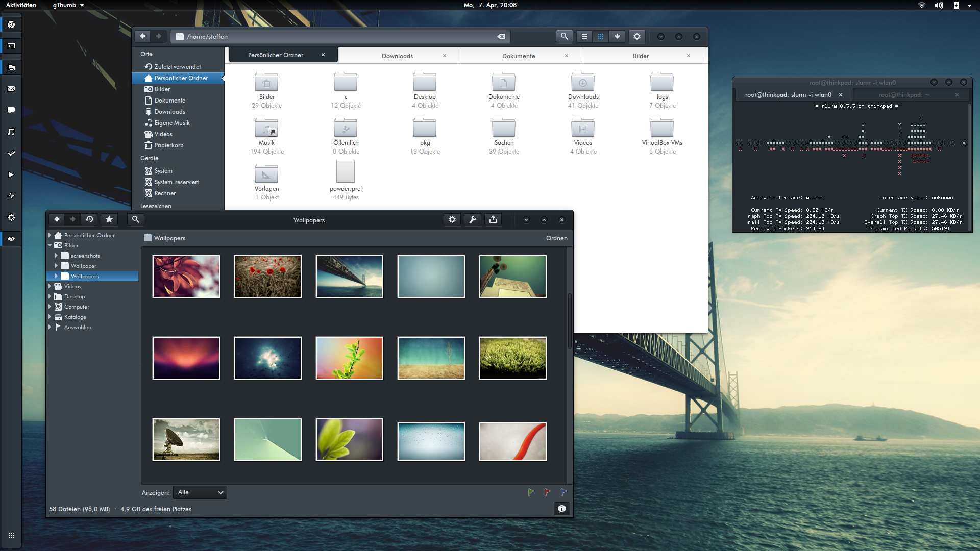
Task: Select System device in sidebar
Action: [x=178, y=171]
